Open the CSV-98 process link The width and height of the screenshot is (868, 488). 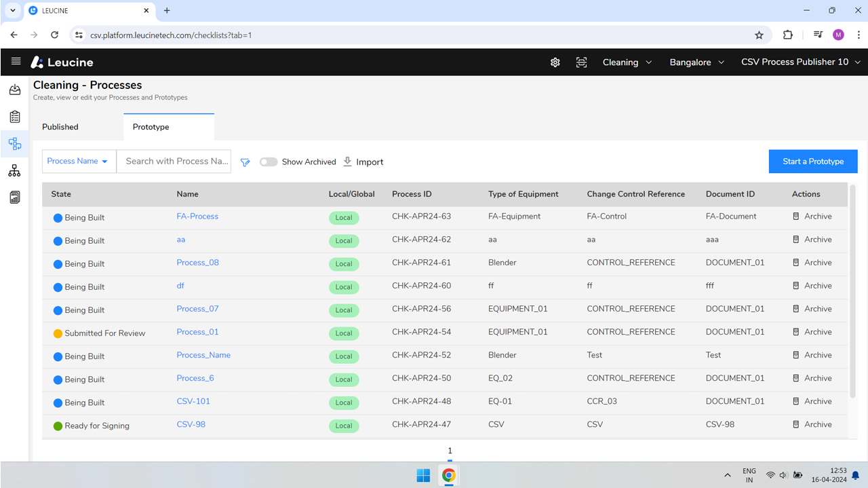pos(191,424)
